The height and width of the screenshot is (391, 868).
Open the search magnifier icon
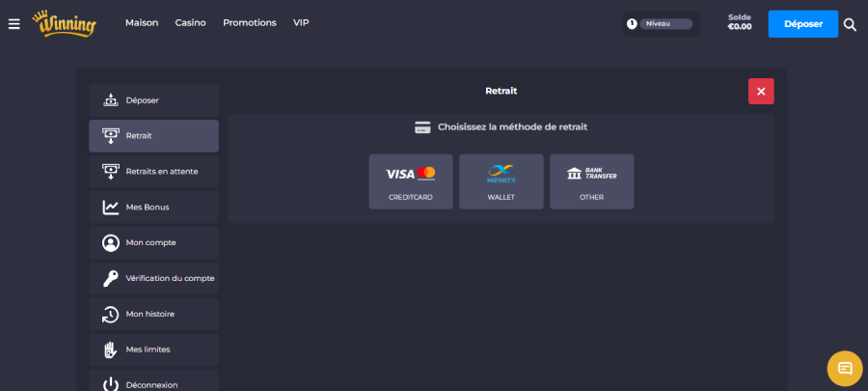point(850,24)
